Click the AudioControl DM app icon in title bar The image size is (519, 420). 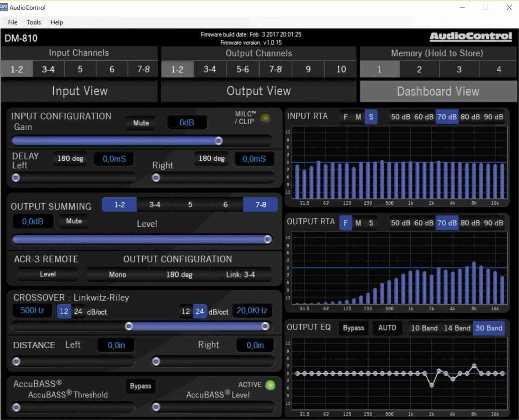tap(4, 7)
